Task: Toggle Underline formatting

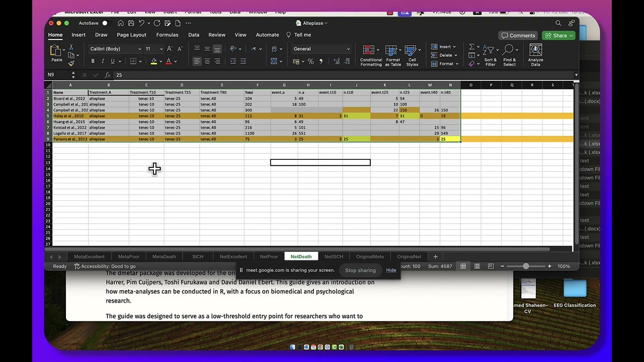Action: click(113, 61)
